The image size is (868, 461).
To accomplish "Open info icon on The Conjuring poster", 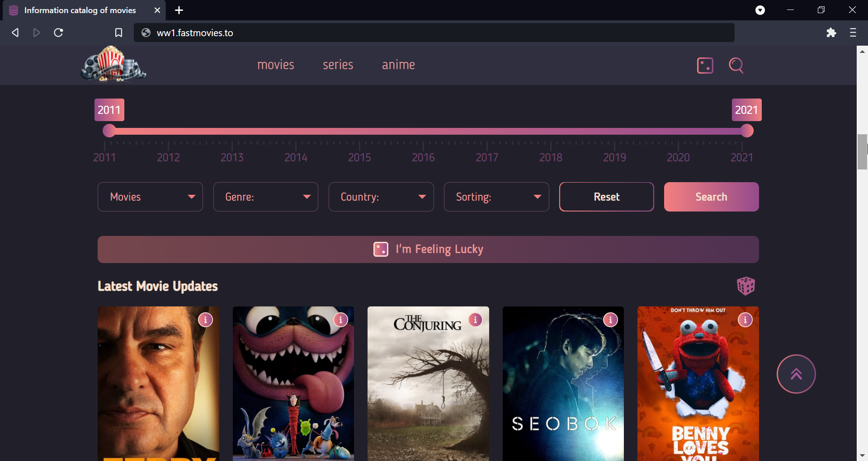I will [475, 320].
